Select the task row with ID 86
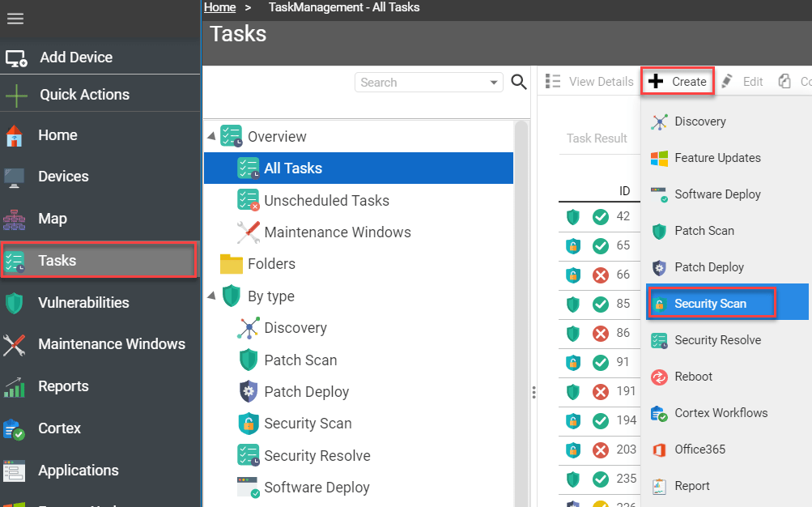The height and width of the screenshot is (507, 812). click(x=600, y=333)
